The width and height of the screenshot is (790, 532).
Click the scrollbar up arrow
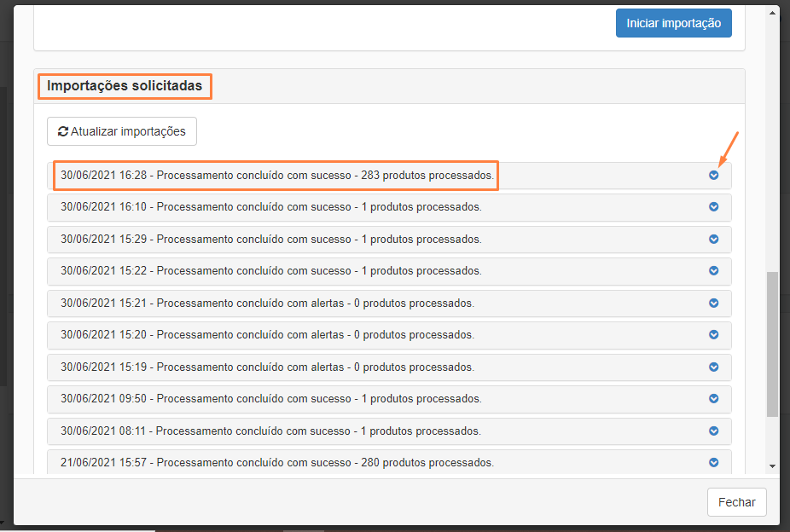tap(773, 13)
